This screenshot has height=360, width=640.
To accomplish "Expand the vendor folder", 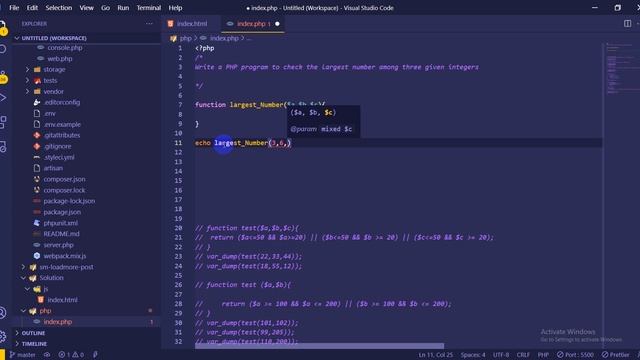I will 53,91.
